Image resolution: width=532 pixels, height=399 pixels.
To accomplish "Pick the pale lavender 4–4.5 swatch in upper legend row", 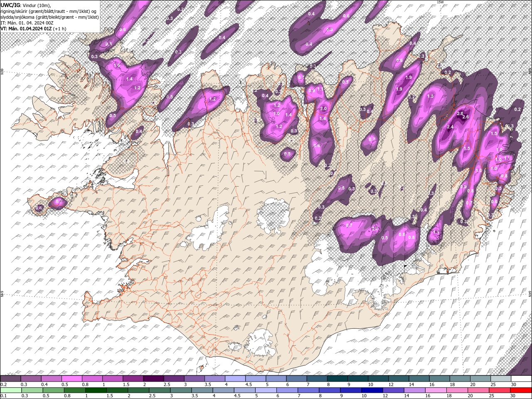I will pos(236,379).
